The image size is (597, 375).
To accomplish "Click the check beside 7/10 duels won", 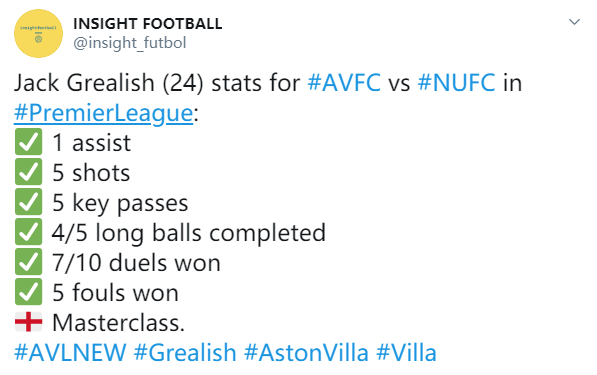I will [x=29, y=262].
